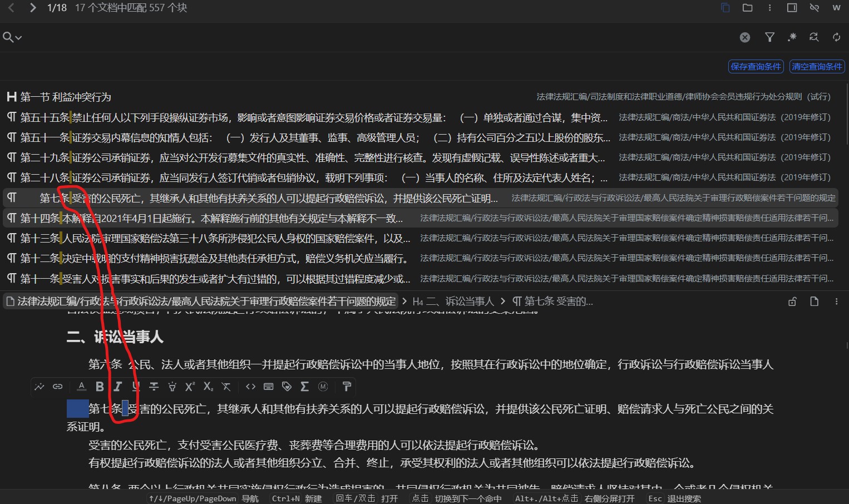Screen dimensions: 849x504
Task: Jump to breadcrumb paragraph 第七条 受害的...
Action: point(553,302)
